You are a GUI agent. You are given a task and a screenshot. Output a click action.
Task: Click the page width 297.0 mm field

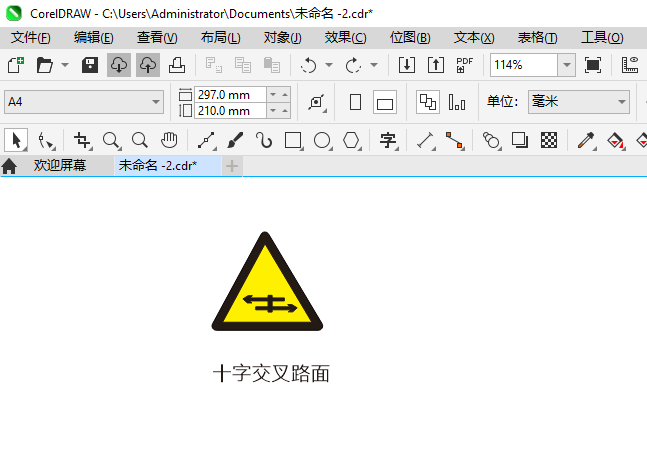coord(230,94)
